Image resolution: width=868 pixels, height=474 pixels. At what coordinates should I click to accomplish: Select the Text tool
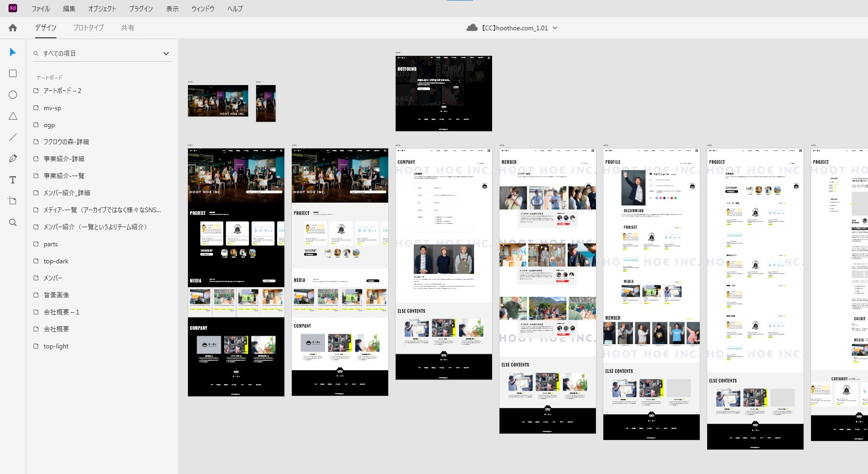coord(13,180)
